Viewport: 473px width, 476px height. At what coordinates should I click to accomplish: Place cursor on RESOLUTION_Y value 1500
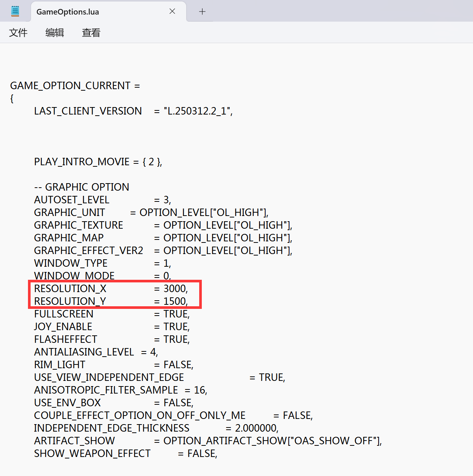tap(175, 301)
